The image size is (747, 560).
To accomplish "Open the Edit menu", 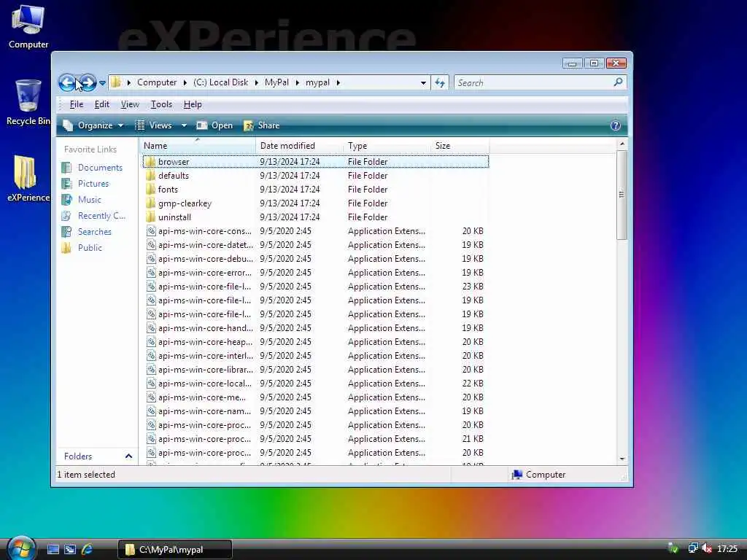I will (x=101, y=104).
